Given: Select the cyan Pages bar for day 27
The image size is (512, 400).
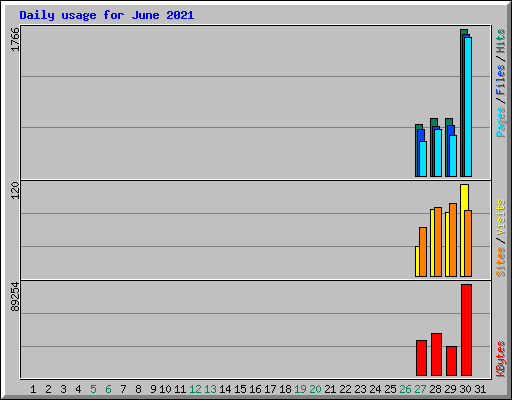Looking at the screenshot, I should coord(423,159).
